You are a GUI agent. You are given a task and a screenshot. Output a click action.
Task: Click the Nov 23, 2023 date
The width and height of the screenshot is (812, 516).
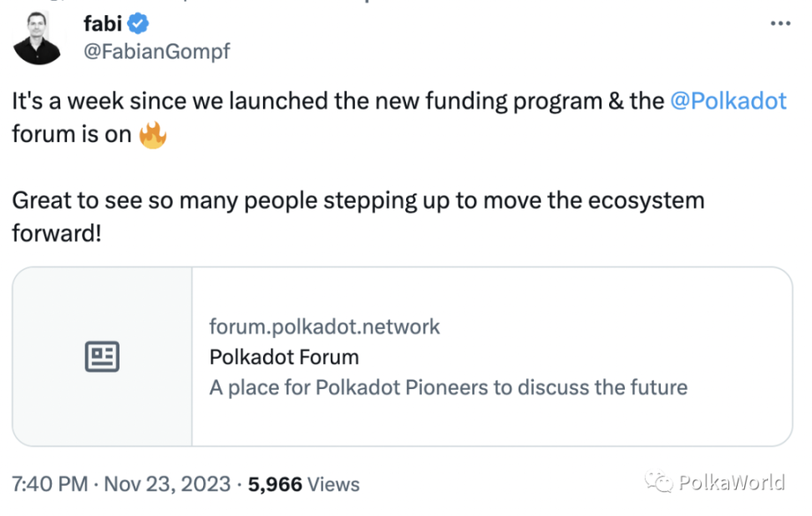[x=165, y=484]
